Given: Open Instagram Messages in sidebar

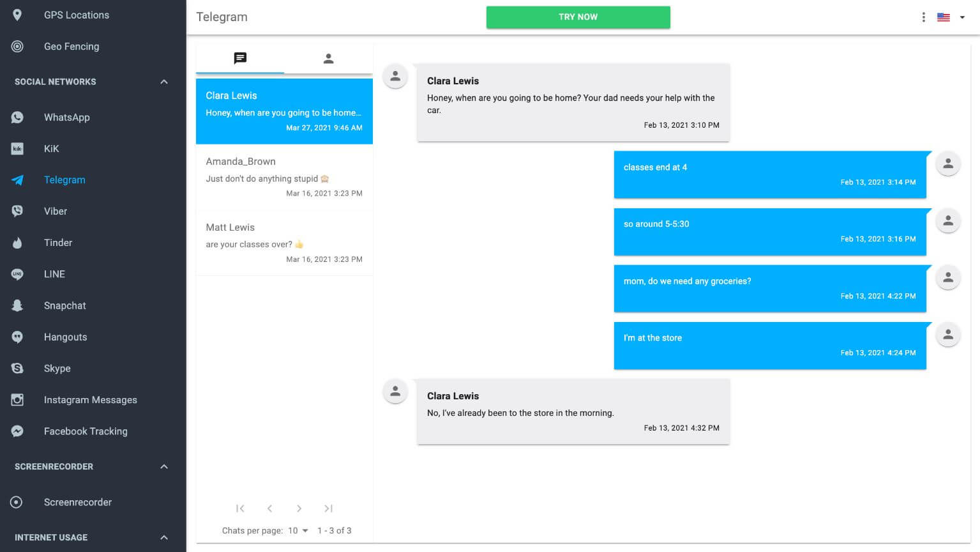Looking at the screenshot, I should pos(91,400).
